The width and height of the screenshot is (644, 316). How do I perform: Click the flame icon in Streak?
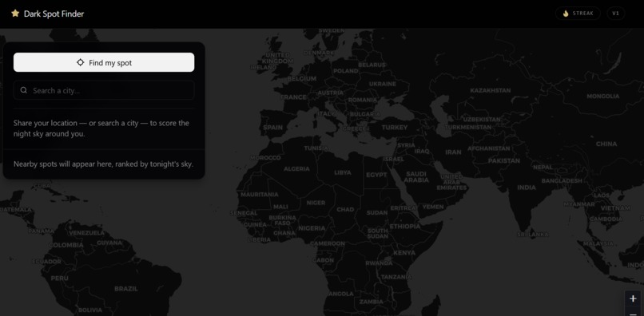(x=566, y=14)
